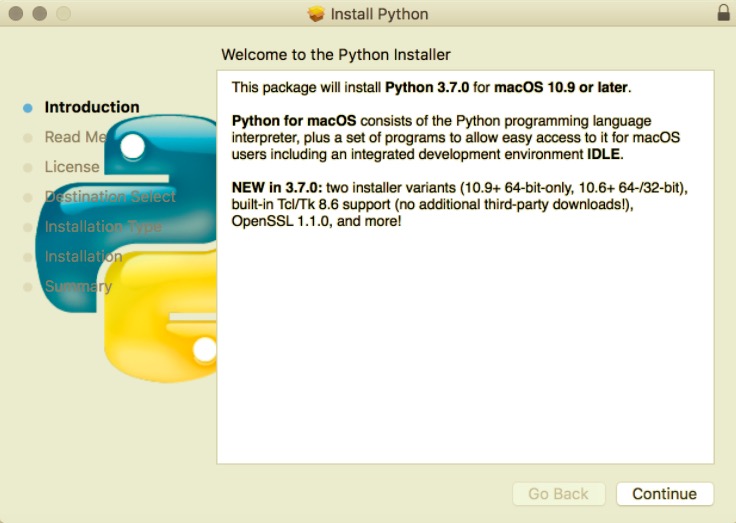Click the grayed-out Go Back button
The height and width of the screenshot is (523, 736).
point(558,494)
